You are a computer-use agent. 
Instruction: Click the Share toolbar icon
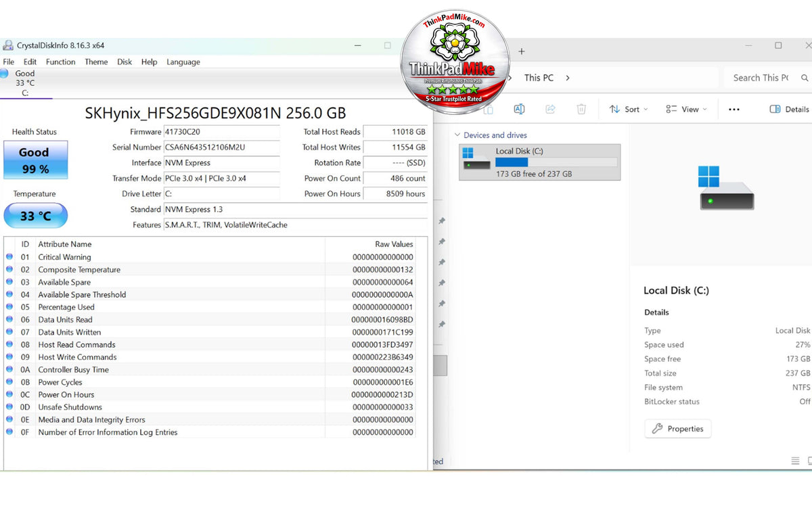(x=550, y=109)
